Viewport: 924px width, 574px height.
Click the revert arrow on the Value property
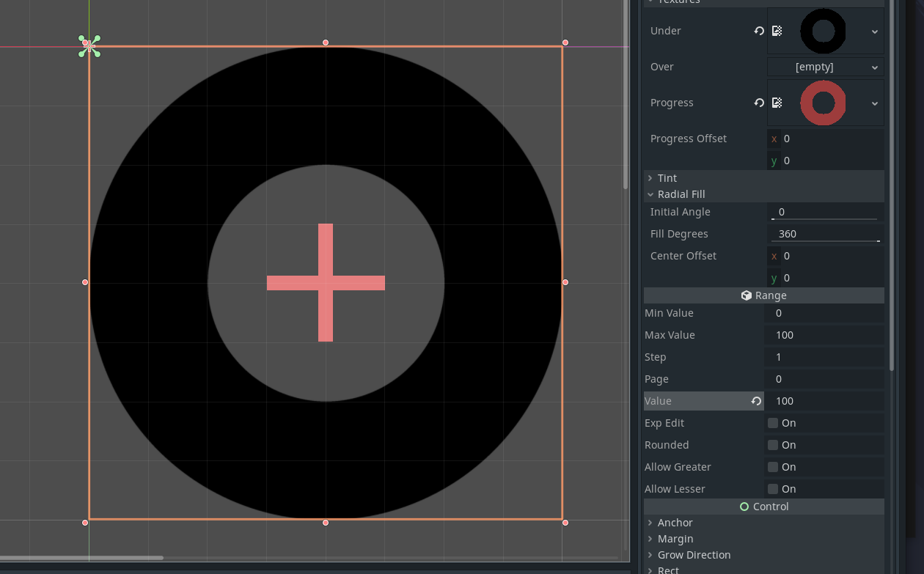tap(756, 401)
